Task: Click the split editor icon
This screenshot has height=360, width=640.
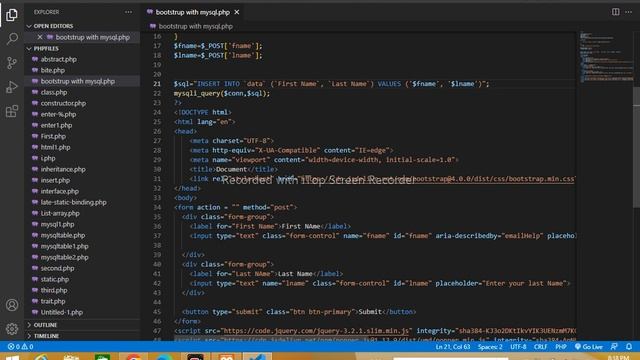Action: tap(616, 12)
